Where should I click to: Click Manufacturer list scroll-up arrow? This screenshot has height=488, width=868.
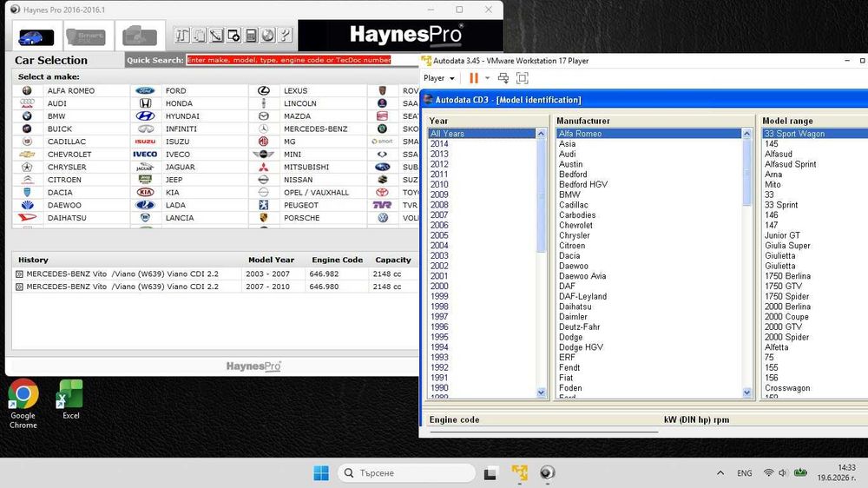click(746, 134)
